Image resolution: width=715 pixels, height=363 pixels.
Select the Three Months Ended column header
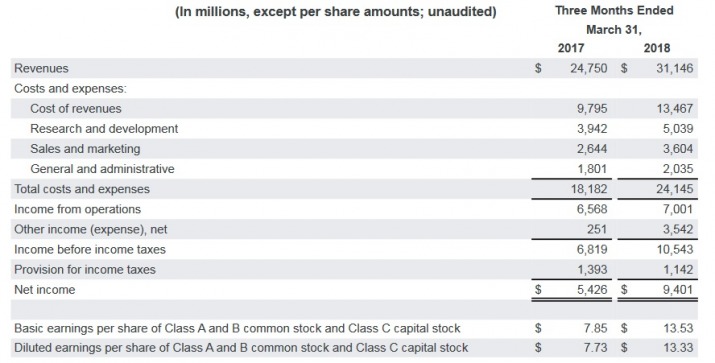614,10
